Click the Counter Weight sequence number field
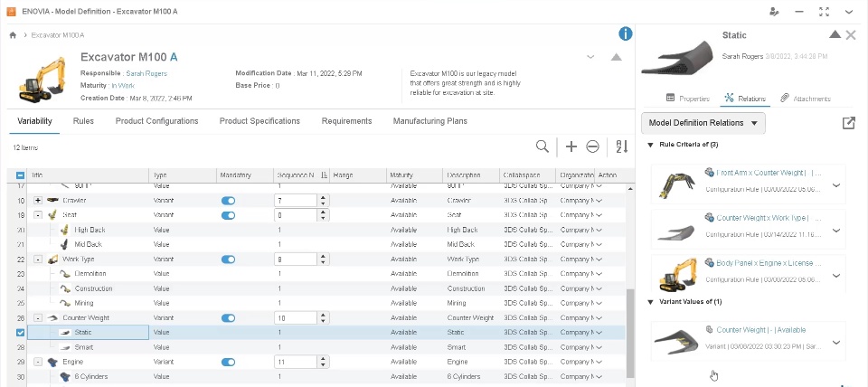The width and height of the screenshot is (868, 387). 294,318
